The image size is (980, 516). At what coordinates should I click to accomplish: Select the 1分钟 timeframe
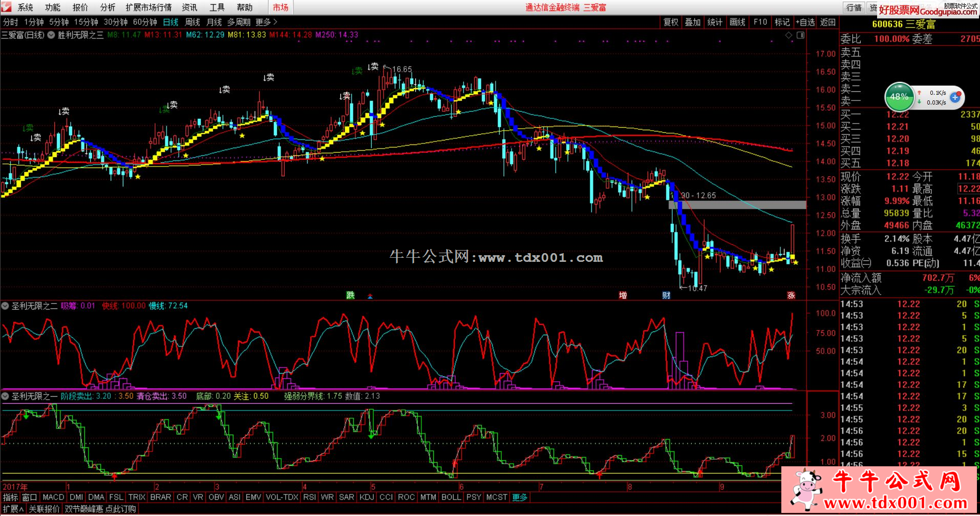34,22
